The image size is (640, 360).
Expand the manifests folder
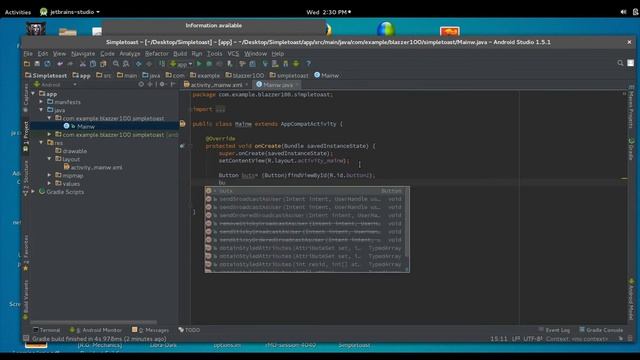coord(41,102)
